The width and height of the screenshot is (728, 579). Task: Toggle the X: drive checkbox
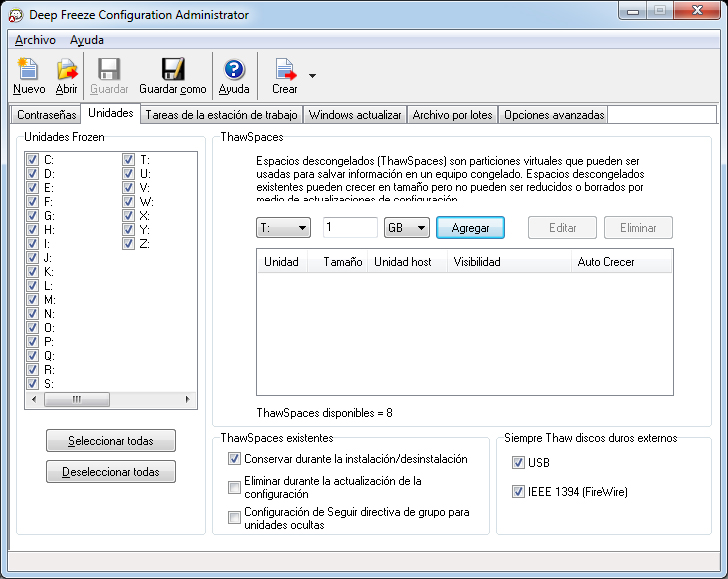click(129, 215)
